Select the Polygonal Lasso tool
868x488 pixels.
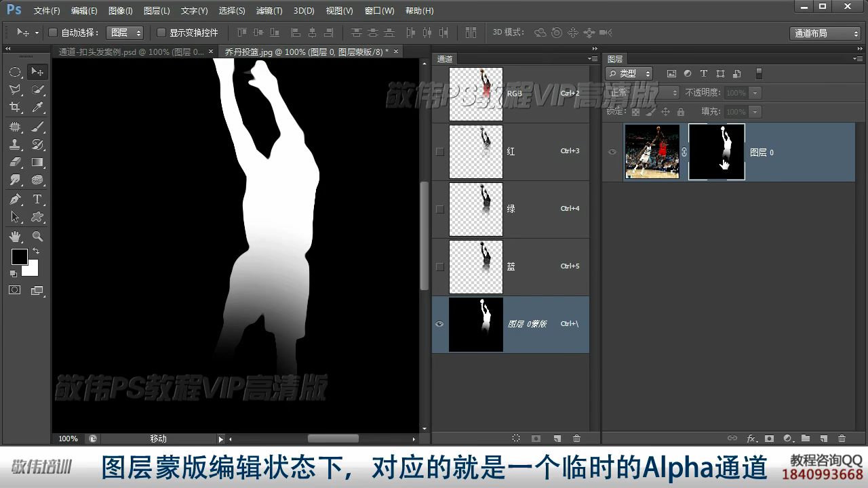coord(15,89)
